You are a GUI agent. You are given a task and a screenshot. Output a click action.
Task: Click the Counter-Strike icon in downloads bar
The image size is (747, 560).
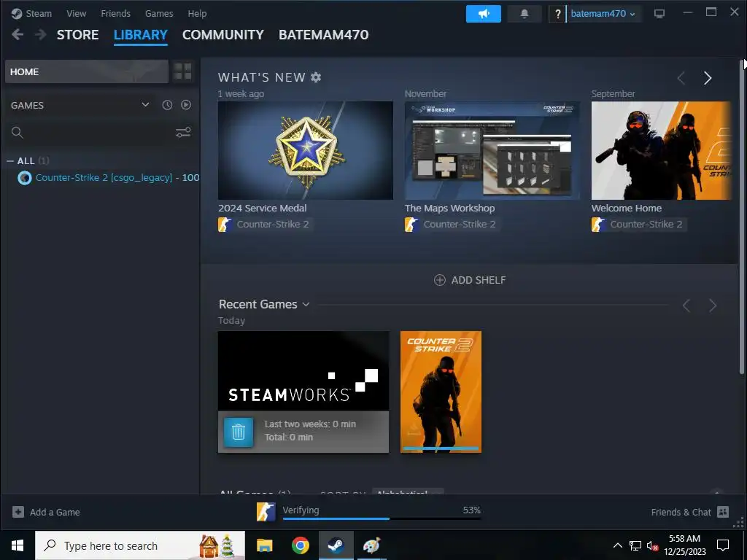coord(266,512)
